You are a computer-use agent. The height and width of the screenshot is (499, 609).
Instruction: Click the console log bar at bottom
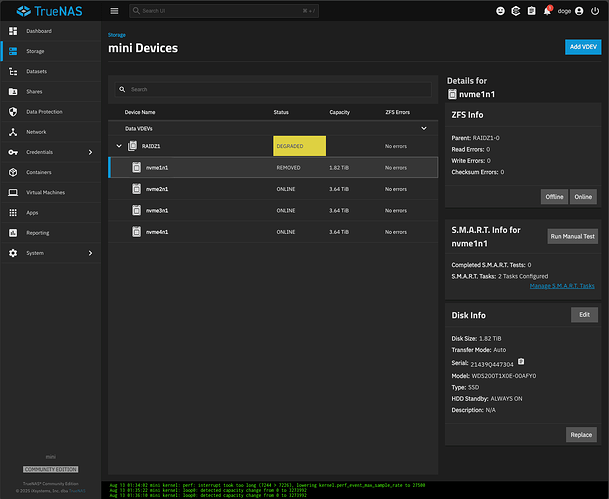[x=355, y=490]
